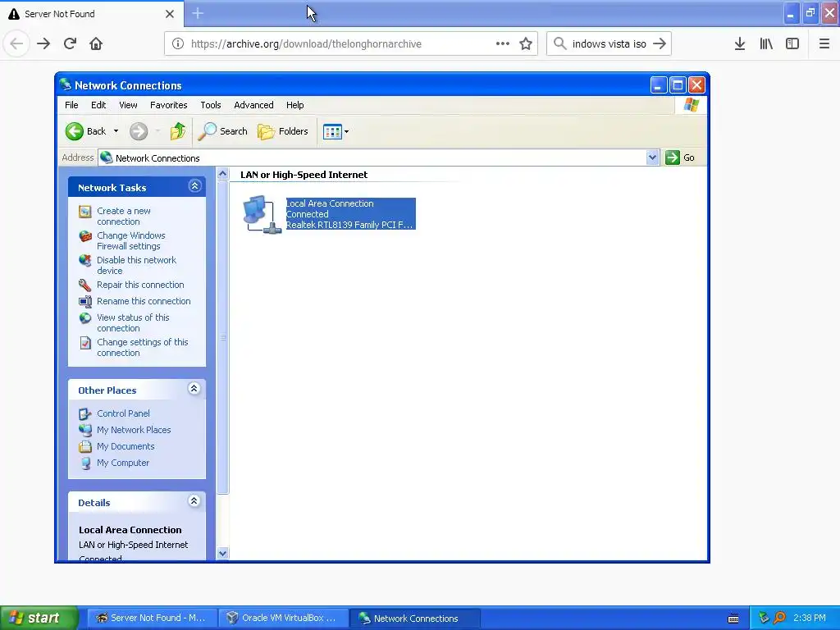This screenshot has width=840, height=630.
Task: Open the Advanced menu
Action: pos(253,105)
